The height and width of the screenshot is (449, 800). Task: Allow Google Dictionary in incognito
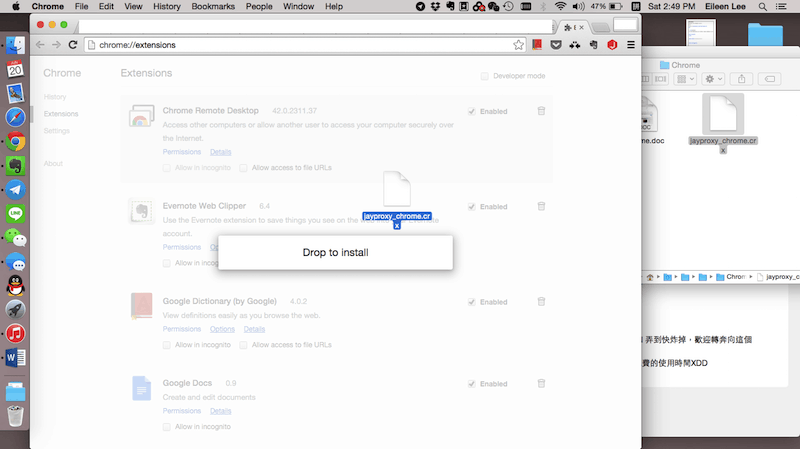pos(166,345)
